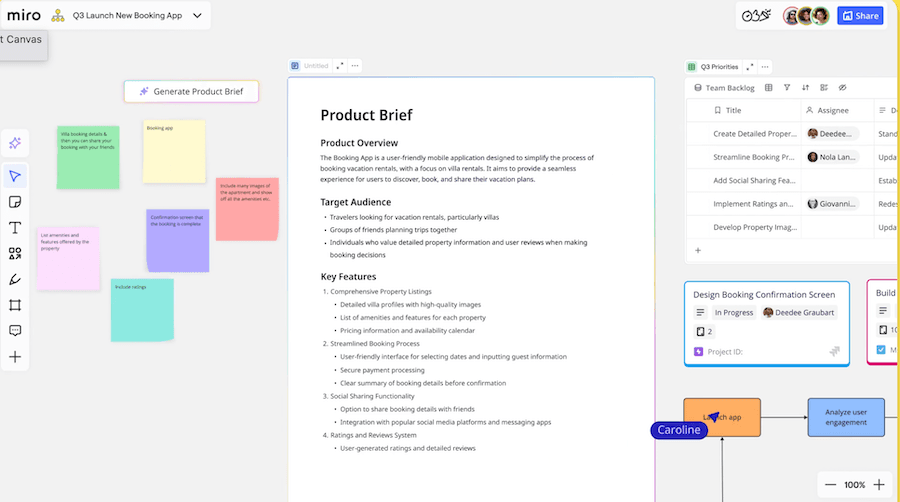This screenshot has height=502, width=900.
Task: Select the Pen drawing tool
Action: (15, 279)
